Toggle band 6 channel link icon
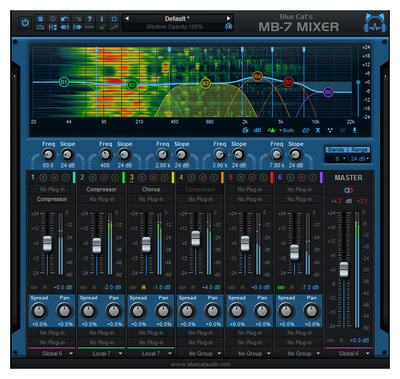This screenshot has height=379, width=400. point(281,287)
